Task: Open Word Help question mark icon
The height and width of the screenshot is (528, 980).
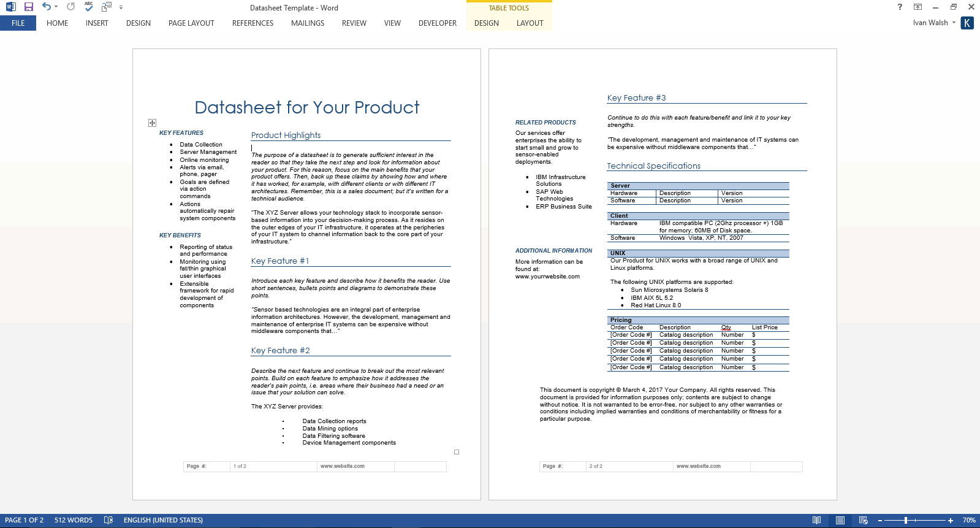Action: tap(900, 7)
